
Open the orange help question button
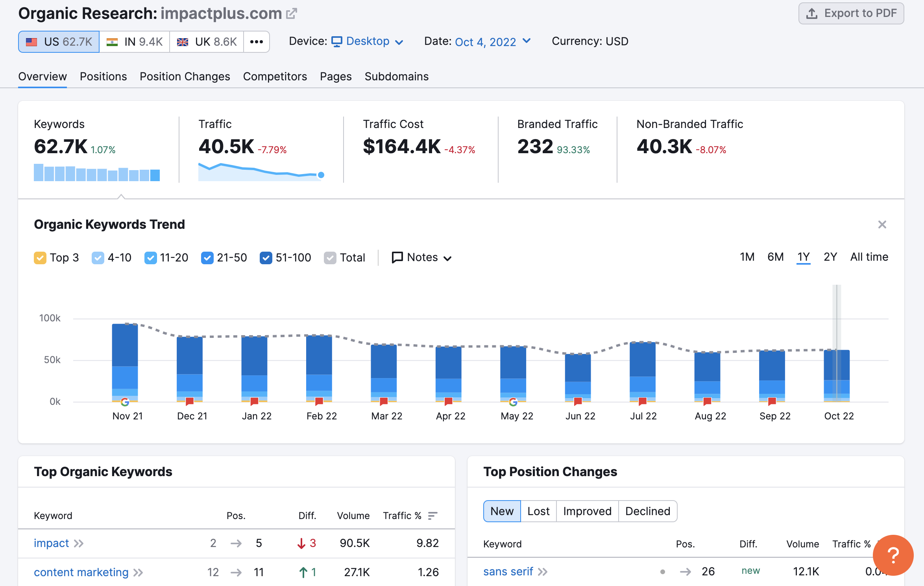893,555
